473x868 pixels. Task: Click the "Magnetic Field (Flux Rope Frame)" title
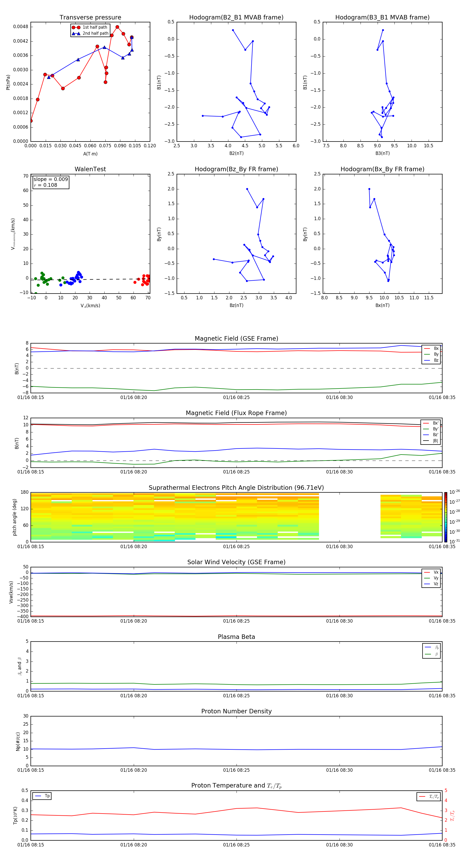tap(236, 413)
